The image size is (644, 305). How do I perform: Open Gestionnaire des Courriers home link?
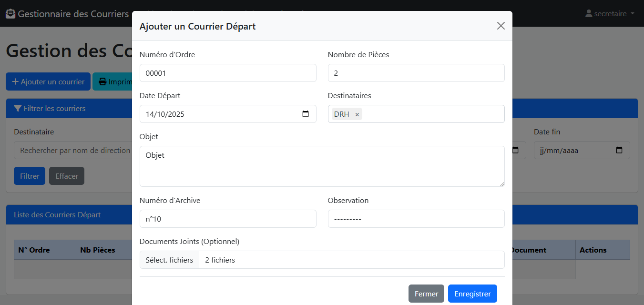(x=67, y=13)
